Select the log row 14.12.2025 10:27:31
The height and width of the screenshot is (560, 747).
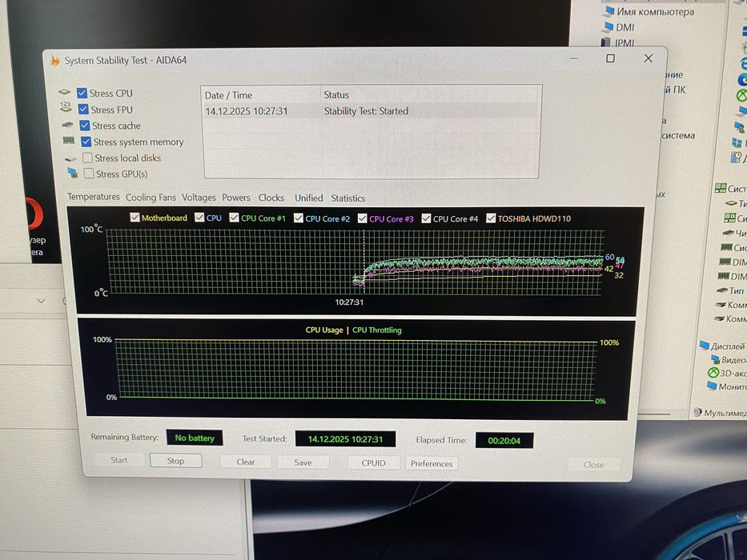point(370,111)
